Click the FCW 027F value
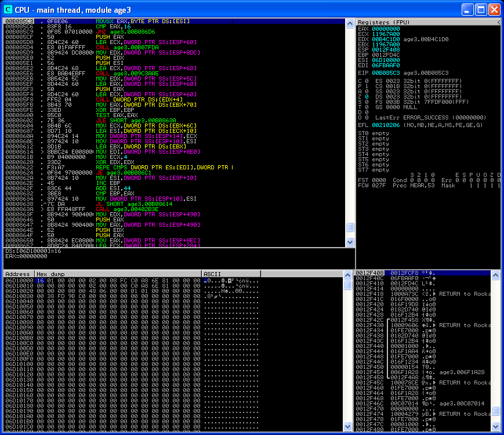The image size is (504, 435). click(x=379, y=186)
